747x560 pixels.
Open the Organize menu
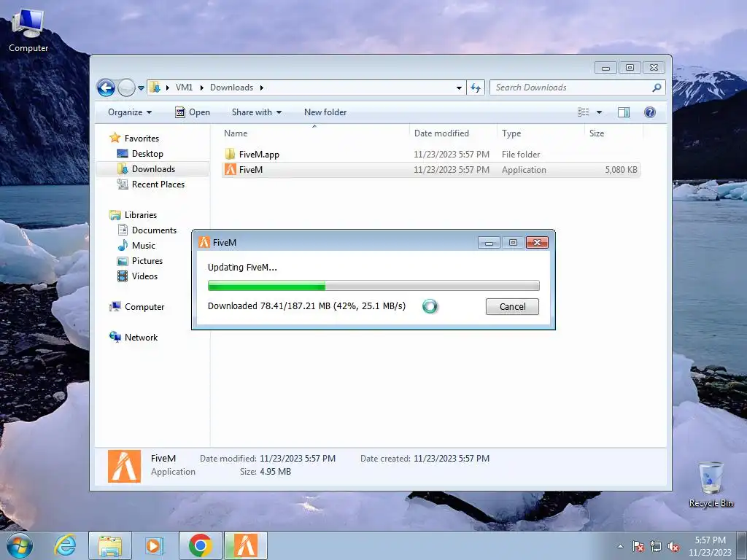[130, 112]
